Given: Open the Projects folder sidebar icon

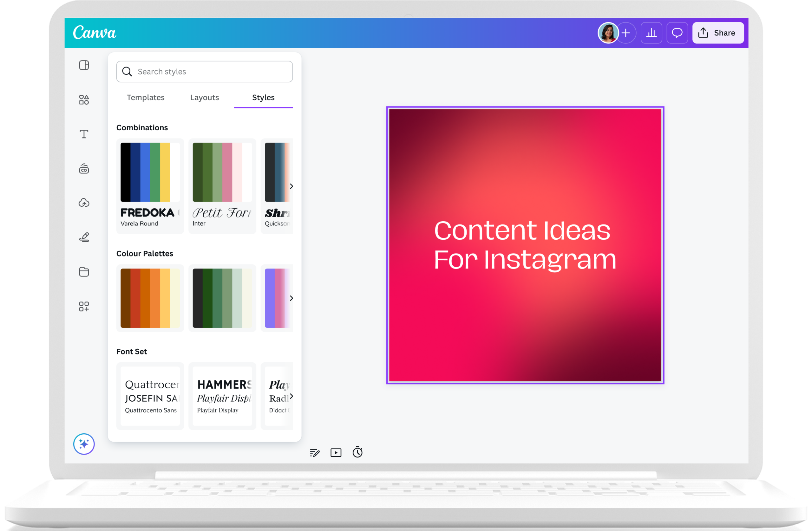Looking at the screenshot, I should [x=84, y=272].
